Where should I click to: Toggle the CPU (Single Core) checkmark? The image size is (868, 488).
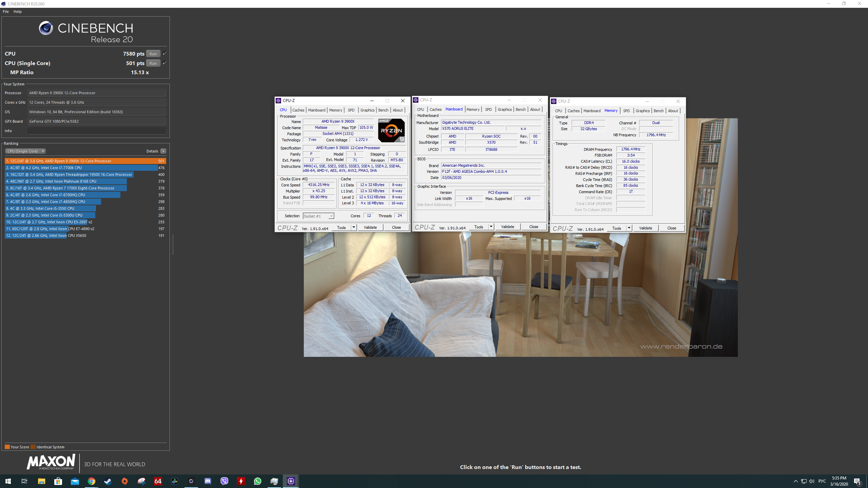point(164,63)
